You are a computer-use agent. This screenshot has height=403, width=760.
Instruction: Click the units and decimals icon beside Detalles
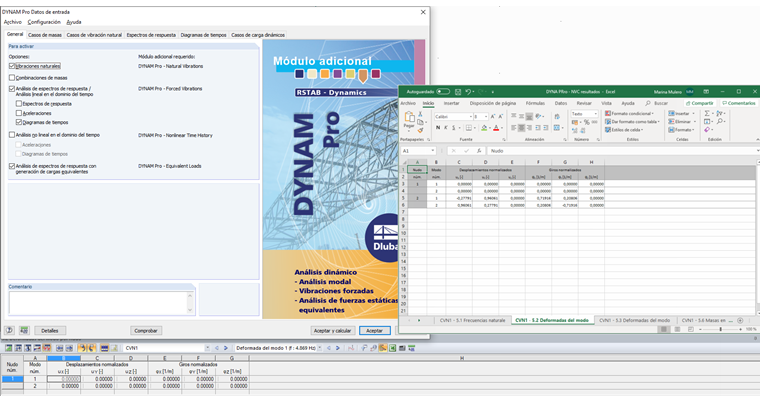pyautogui.click(x=24, y=330)
